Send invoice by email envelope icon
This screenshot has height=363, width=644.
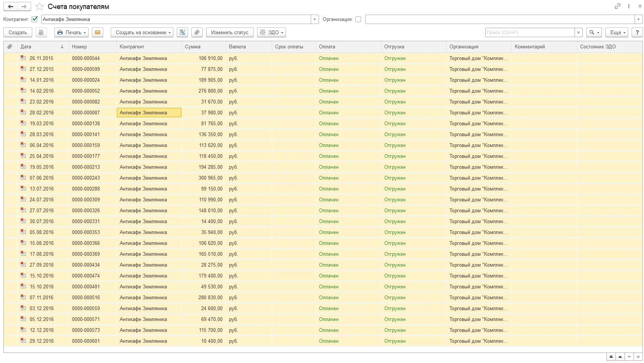98,33
